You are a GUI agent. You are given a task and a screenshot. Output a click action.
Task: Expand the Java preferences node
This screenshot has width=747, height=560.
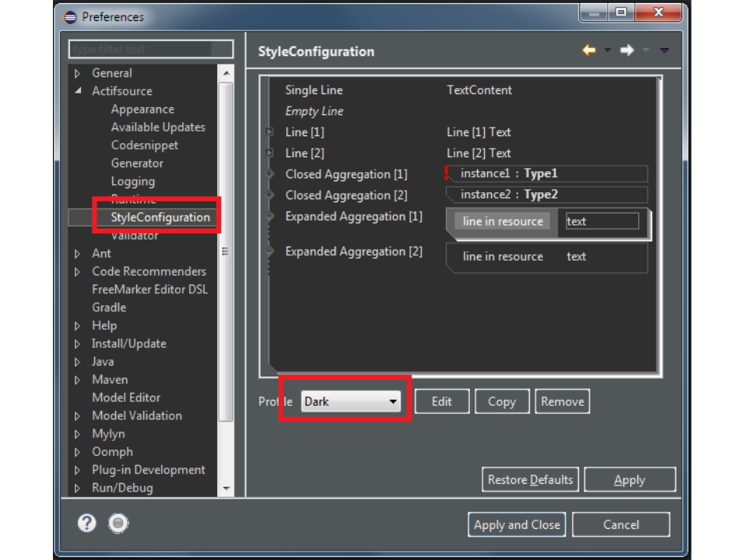pyautogui.click(x=78, y=362)
